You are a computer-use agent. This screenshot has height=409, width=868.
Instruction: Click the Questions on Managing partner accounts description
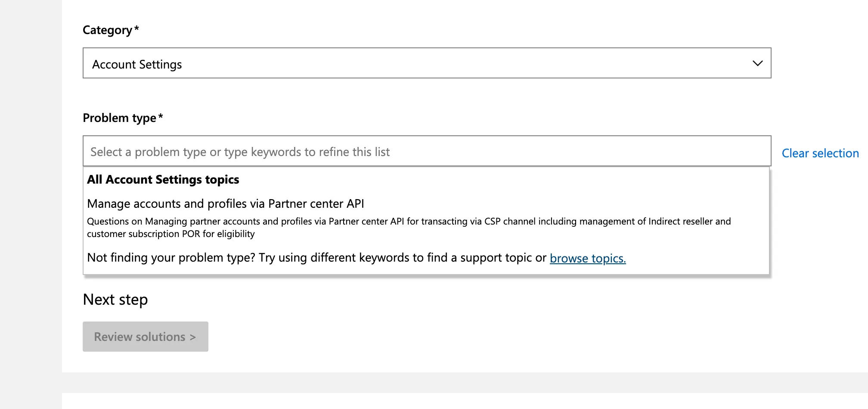tap(409, 228)
